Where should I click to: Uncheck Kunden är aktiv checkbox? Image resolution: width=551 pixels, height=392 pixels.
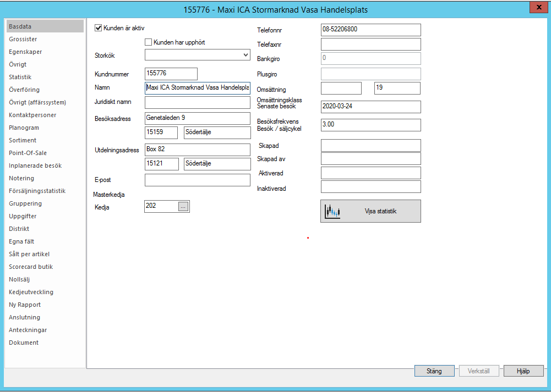[x=99, y=28]
